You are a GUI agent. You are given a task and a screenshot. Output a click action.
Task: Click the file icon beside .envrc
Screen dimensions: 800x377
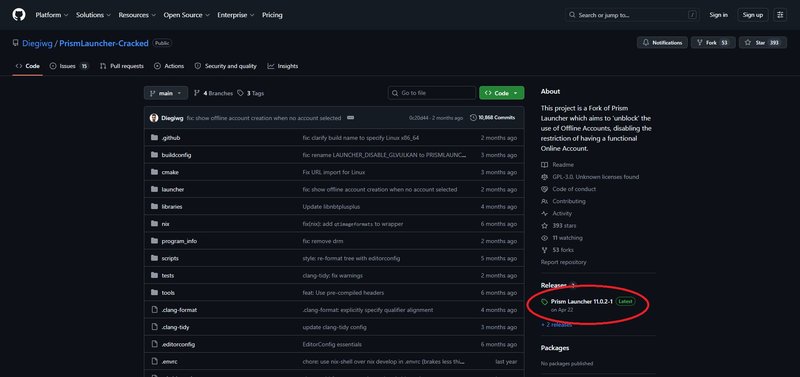(154, 362)
